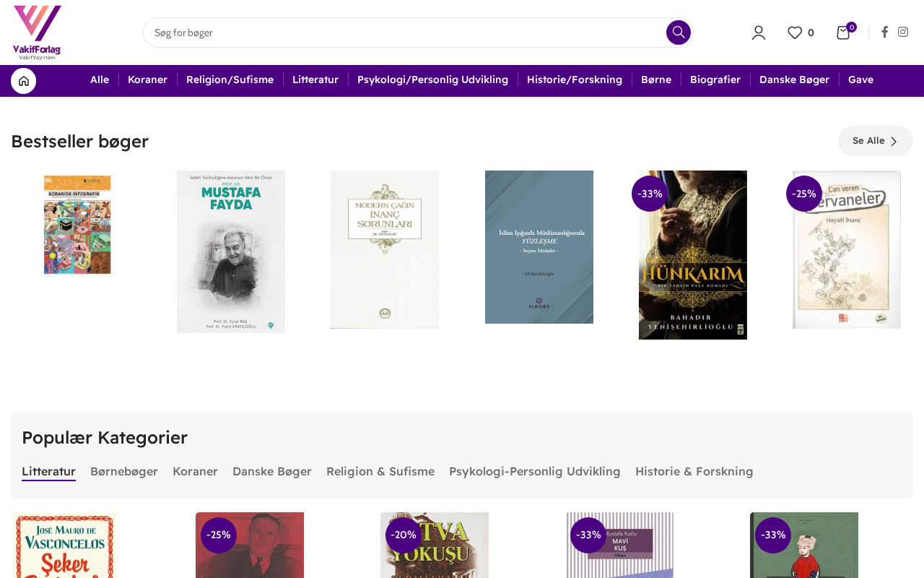Click the home icon in navbar

click(x=23, y=81)
